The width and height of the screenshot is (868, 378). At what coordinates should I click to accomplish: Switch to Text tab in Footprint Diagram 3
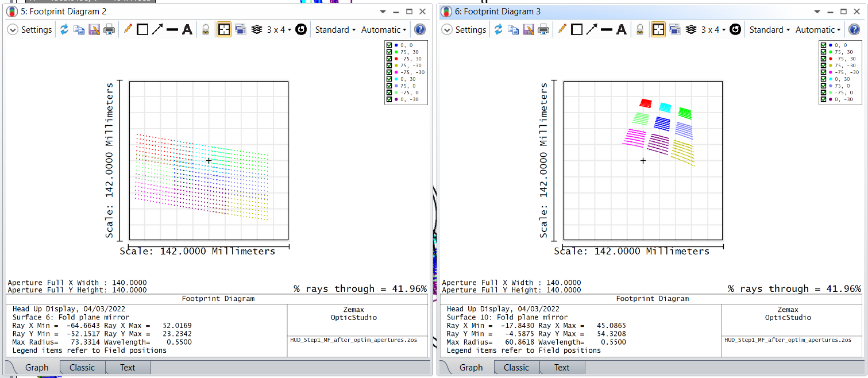point(562,368)
